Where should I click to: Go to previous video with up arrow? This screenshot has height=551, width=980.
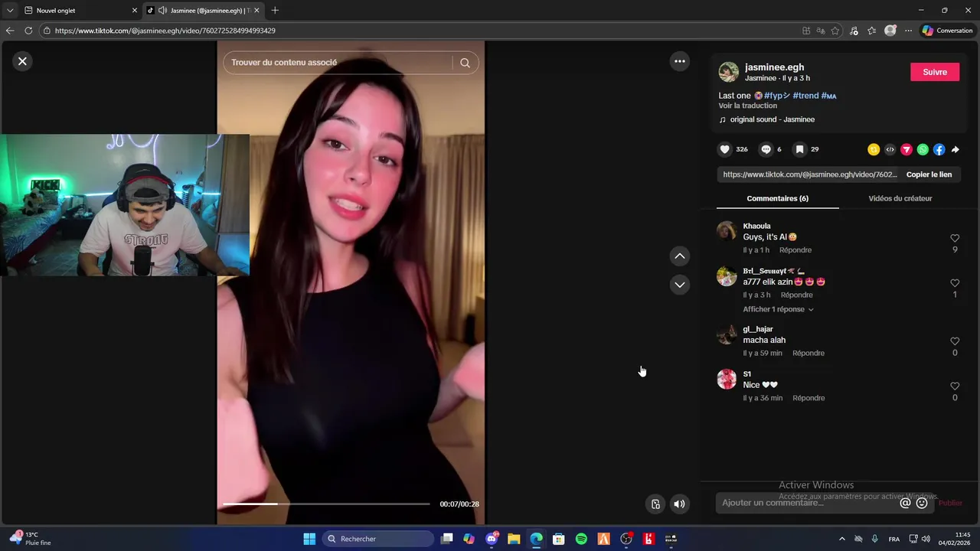tap(680, 256)
